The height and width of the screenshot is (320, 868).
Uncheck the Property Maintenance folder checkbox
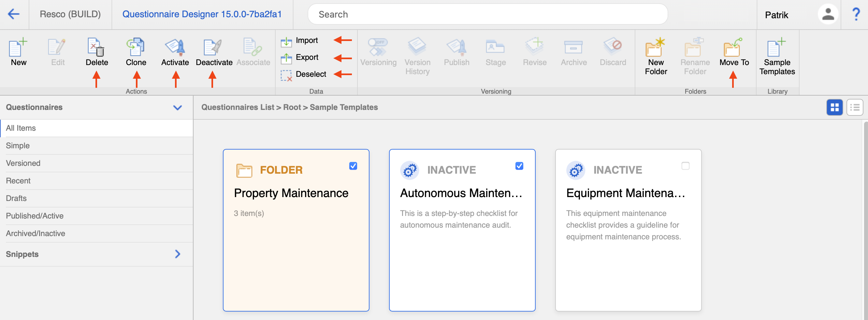(x=353, y=166)
